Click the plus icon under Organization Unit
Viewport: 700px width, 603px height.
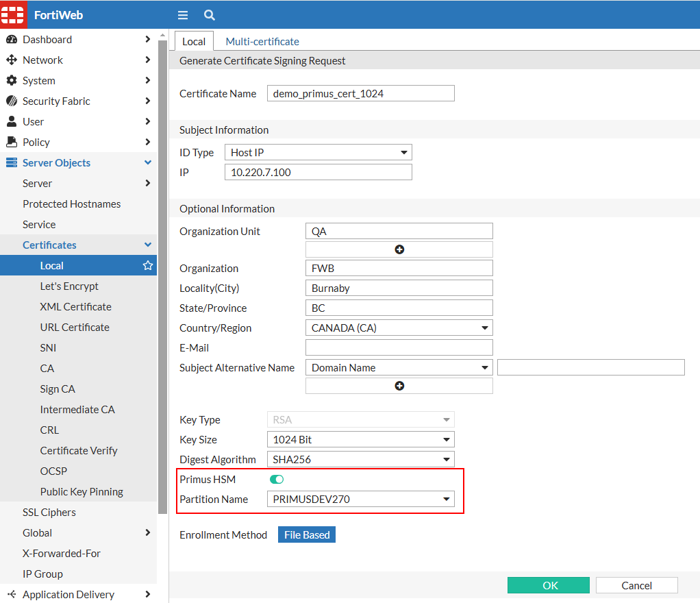pos(399,249)
